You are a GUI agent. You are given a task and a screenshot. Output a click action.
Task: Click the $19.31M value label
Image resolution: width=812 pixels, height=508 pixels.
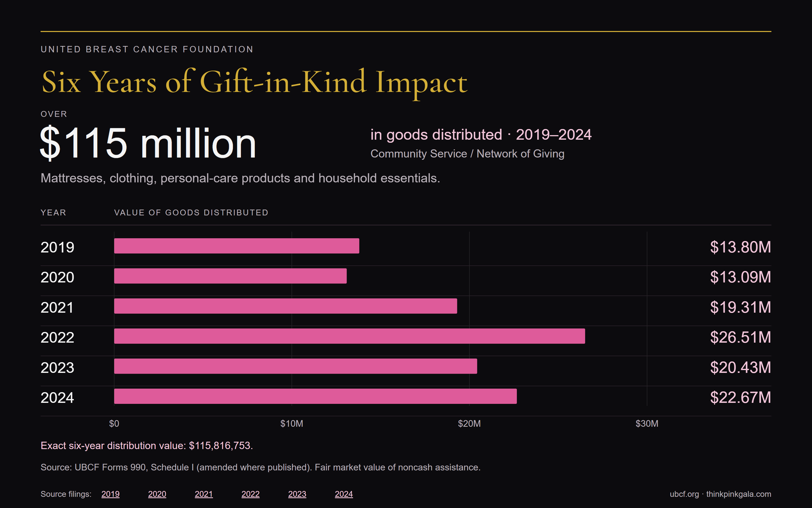(x=740, y=307)
